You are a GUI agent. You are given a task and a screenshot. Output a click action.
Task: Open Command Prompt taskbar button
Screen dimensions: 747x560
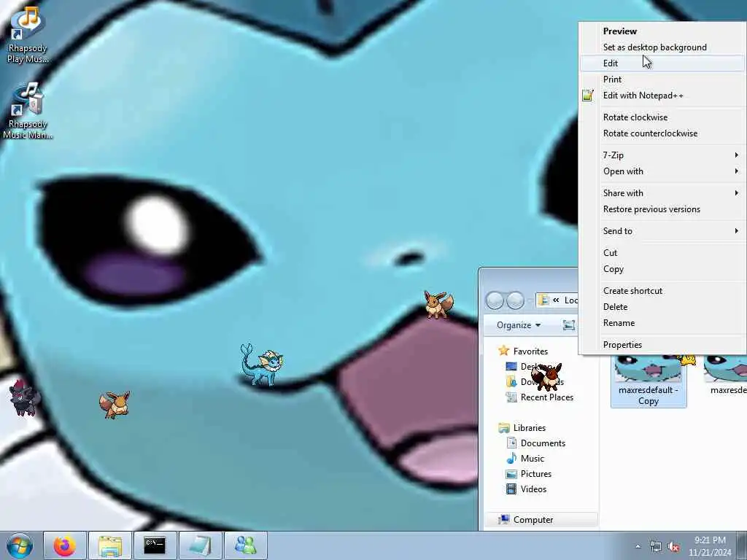[155, 545]
